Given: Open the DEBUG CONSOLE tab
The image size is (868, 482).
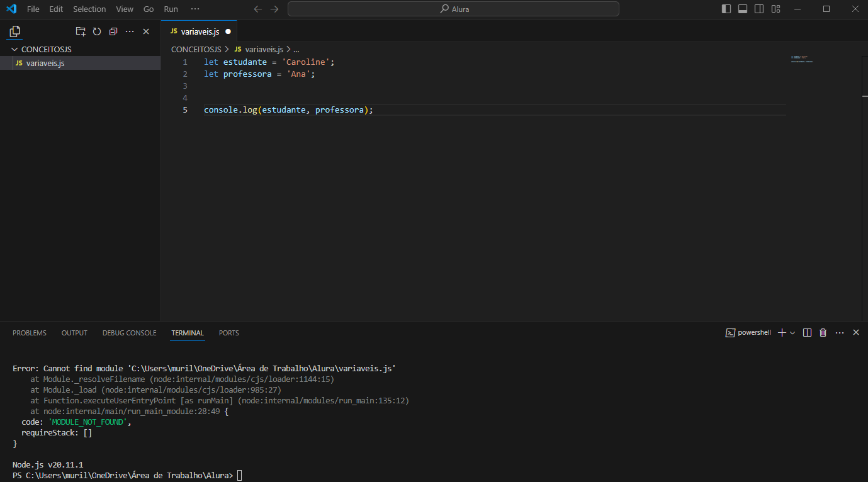Looking at the screenshot, I should [129, 333].
